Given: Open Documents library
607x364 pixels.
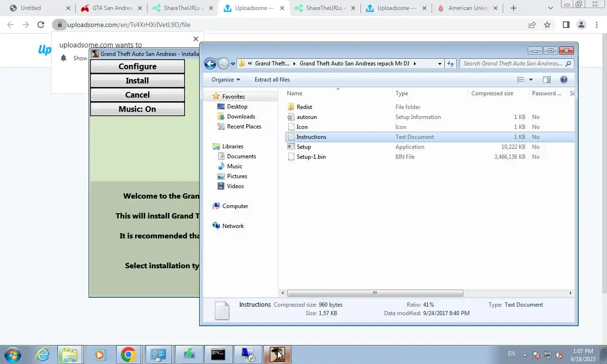Looking at the screenshot, I should [x=241, y=156].
